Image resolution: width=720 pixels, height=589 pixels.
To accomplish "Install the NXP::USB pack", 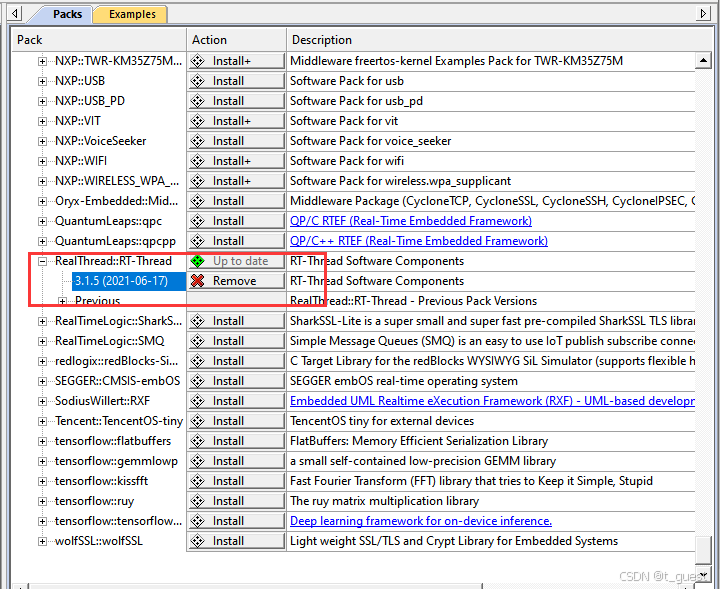I will pyautogui.click(x=236, y=81).
